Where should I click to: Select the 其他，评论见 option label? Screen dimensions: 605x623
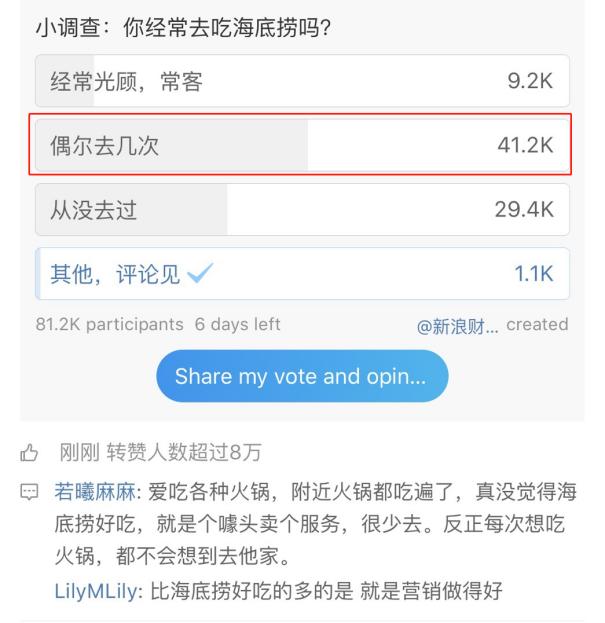(115, 274)
